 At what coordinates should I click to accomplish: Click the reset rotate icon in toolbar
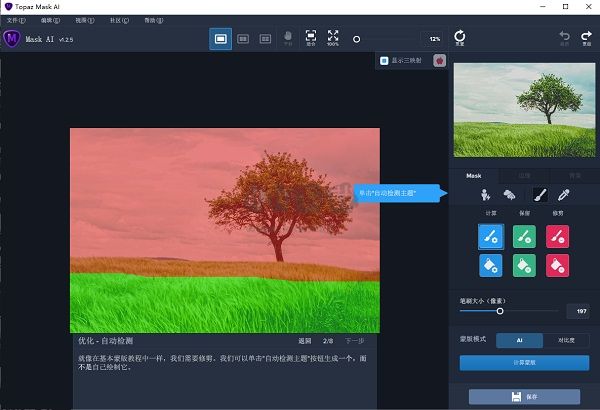click(x=460, y=37)
